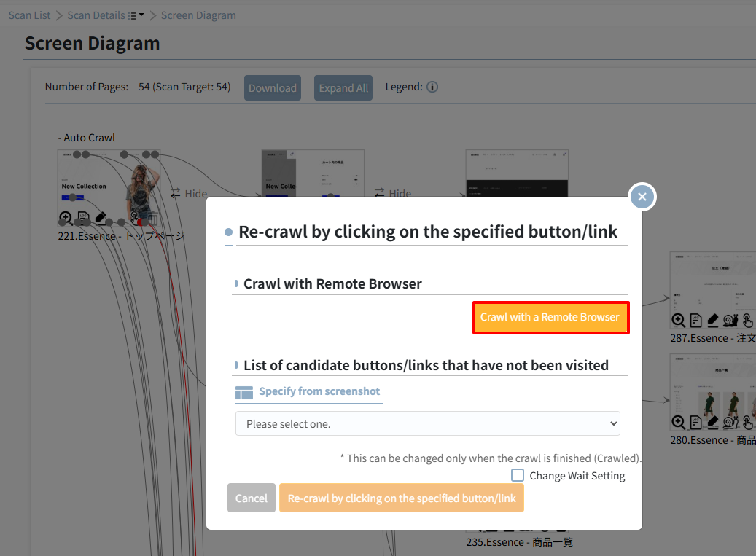Close the re-crawl dialog with X
This screenshot has width=756, height=556.
click(642, 197)
